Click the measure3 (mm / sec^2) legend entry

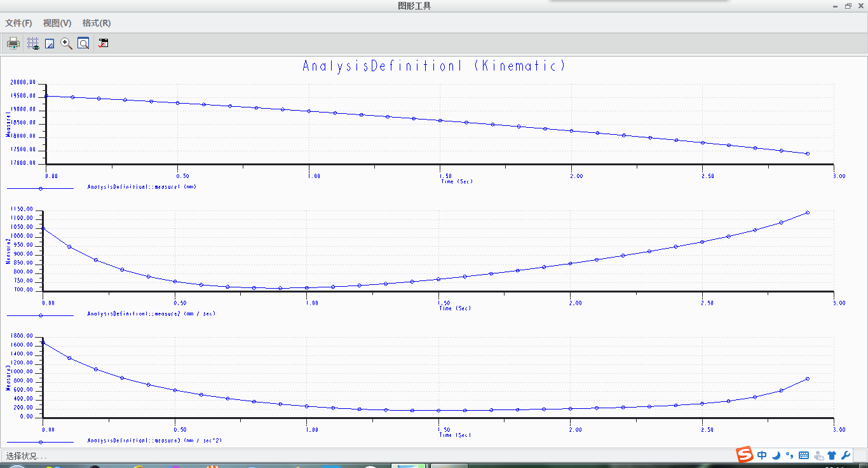pyautogui.click(x=154, y=440)
